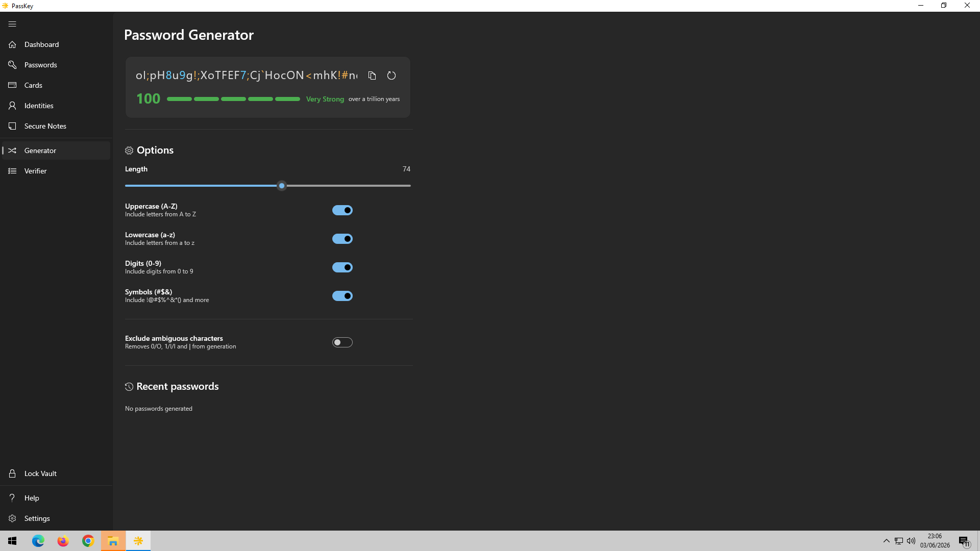
Task: Click the Identities person icon
Action: 12,106
